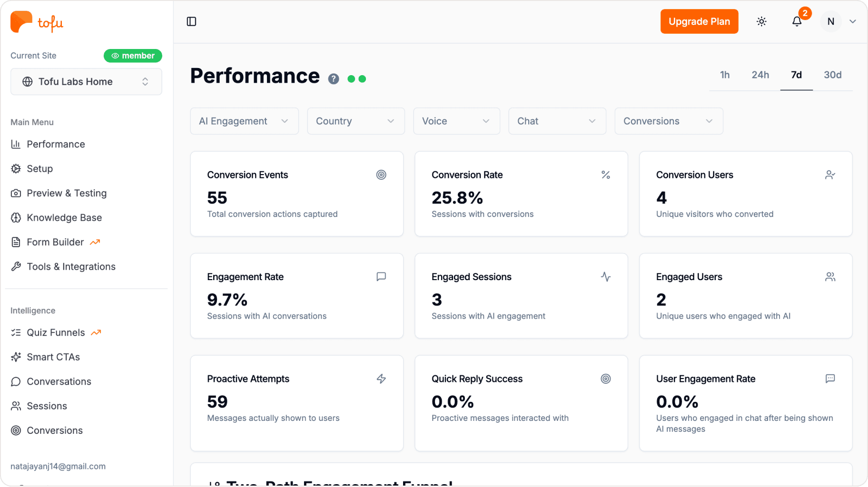The width and height of the screenshot is (868, 487).
Task: Open the Tofu Labs Home site selector
Action: 86,81
